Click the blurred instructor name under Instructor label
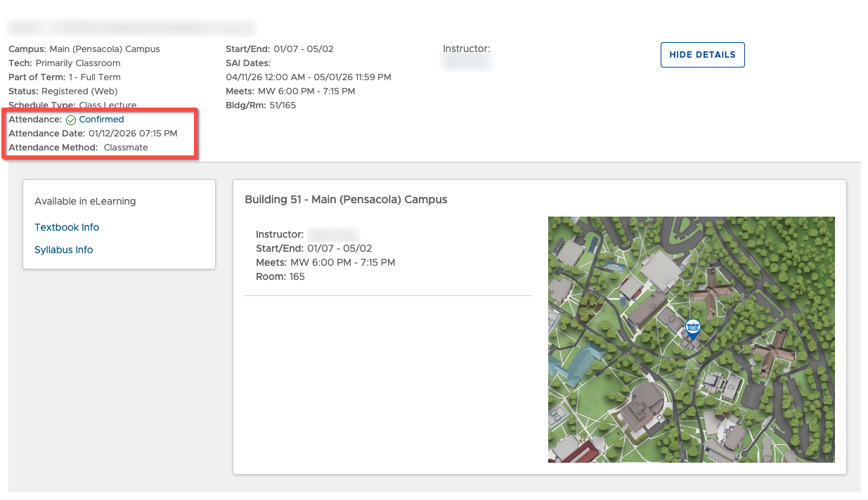 click(467, 63)
